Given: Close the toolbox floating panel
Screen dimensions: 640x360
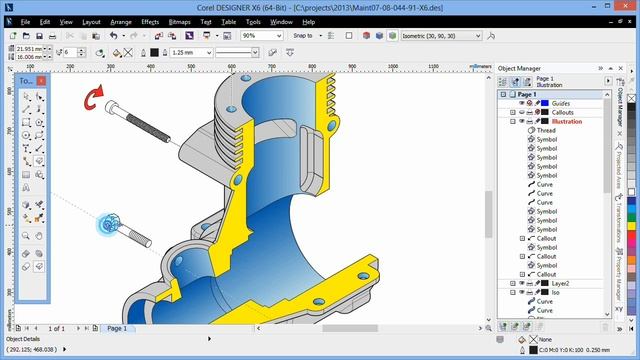Looking at the screenshot, I should 41,81.
